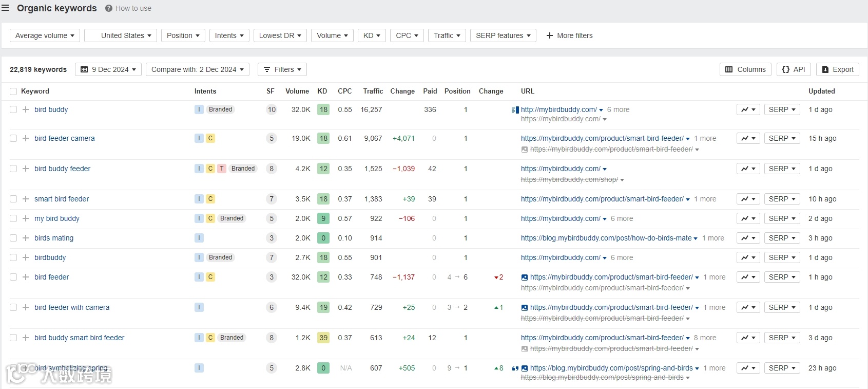This screenshot has width=868, height=389.
Task: Open trend chart for my bird buddy row
Action: pyautogui.click(x=748, y=218)
